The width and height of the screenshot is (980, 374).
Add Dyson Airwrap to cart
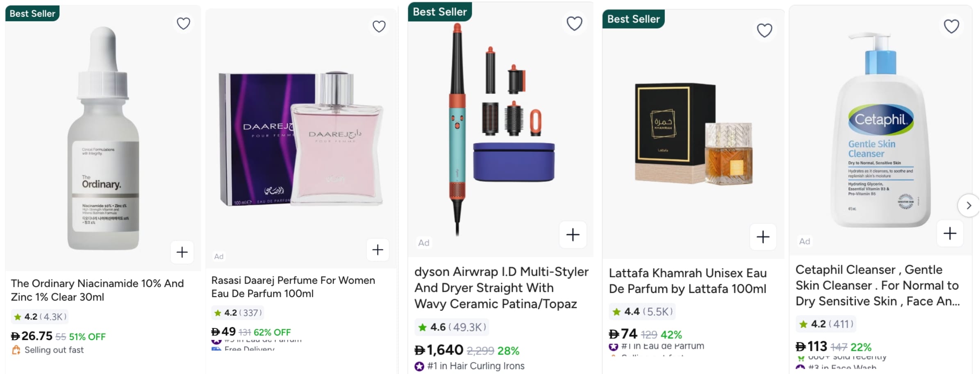click(573, 235)
